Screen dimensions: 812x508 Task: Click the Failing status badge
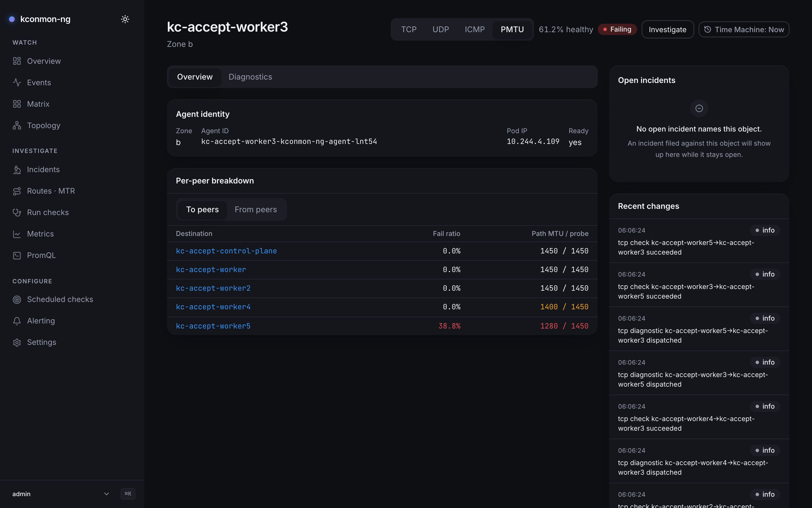click(x=617, y=30)
